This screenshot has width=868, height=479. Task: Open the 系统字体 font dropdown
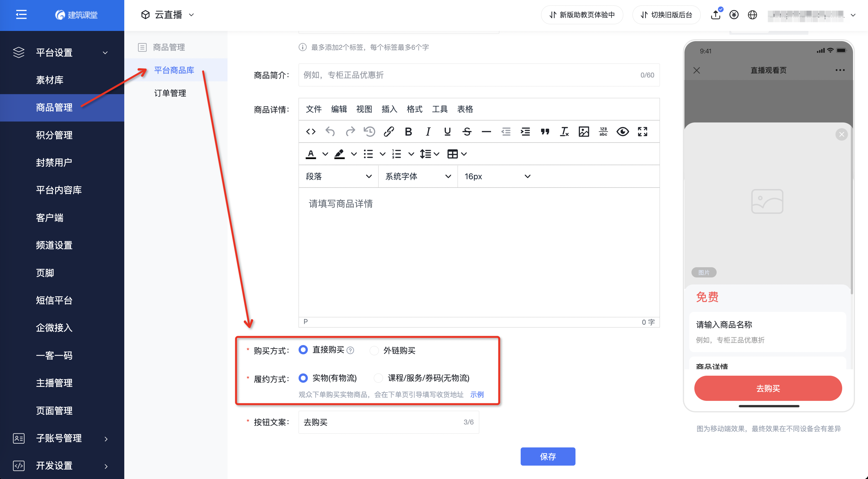[418, 176]
